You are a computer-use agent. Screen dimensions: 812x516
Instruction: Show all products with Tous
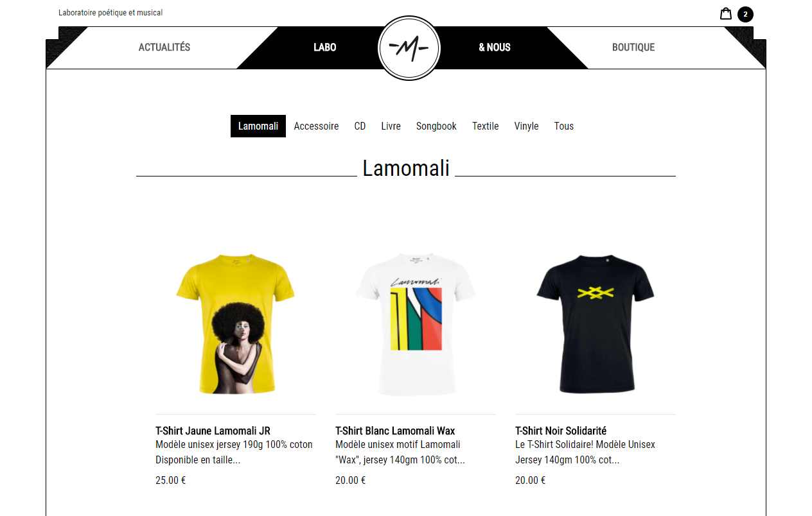pos(564,126)
